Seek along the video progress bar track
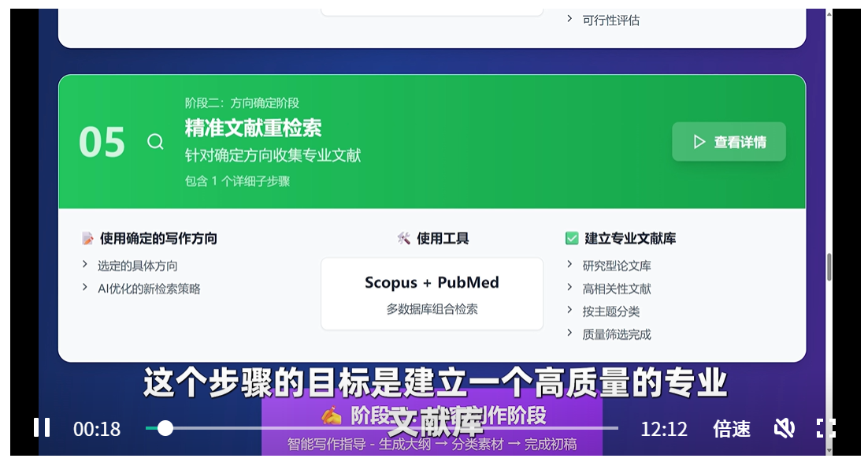 tap(382, 427)
